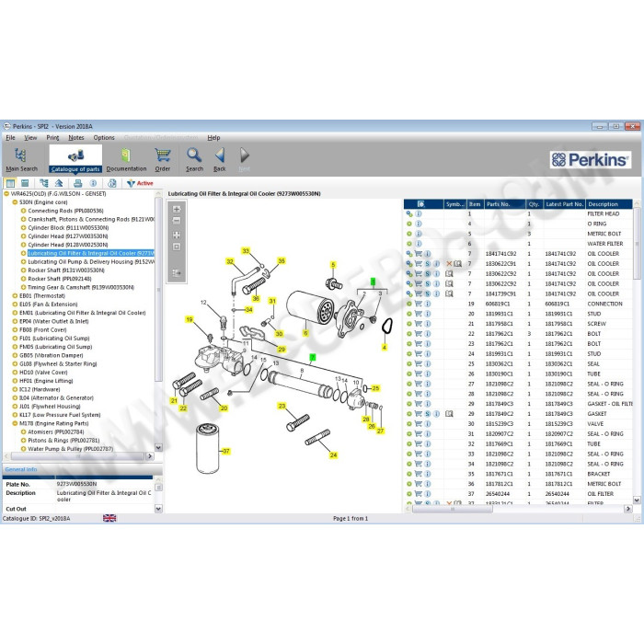Click the bottom list icon in diagram toolbar
Viewport: 644px width, 644px height.
coord(177,273)
